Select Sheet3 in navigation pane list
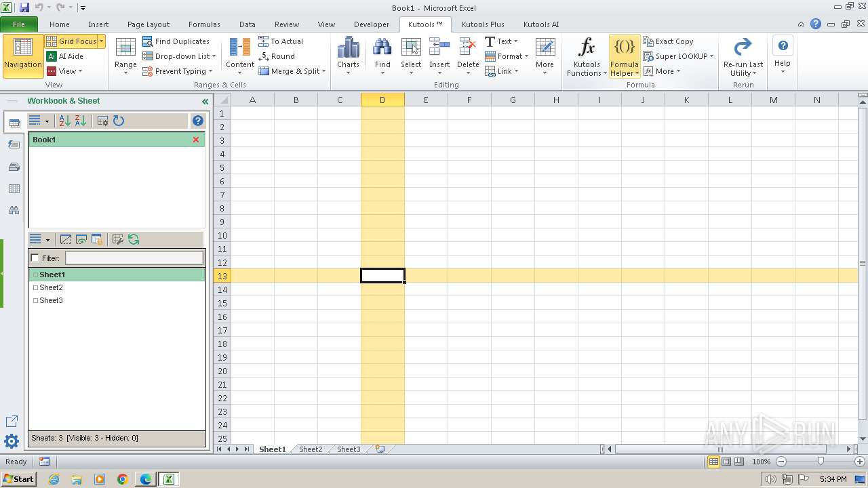Screen dimensions: 868x488 pos(51,300)
